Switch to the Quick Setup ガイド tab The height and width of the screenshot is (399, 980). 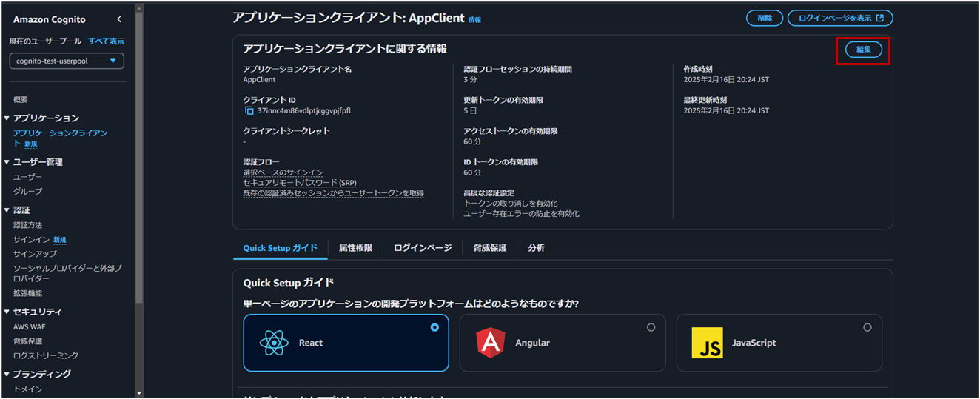(281, 248)
